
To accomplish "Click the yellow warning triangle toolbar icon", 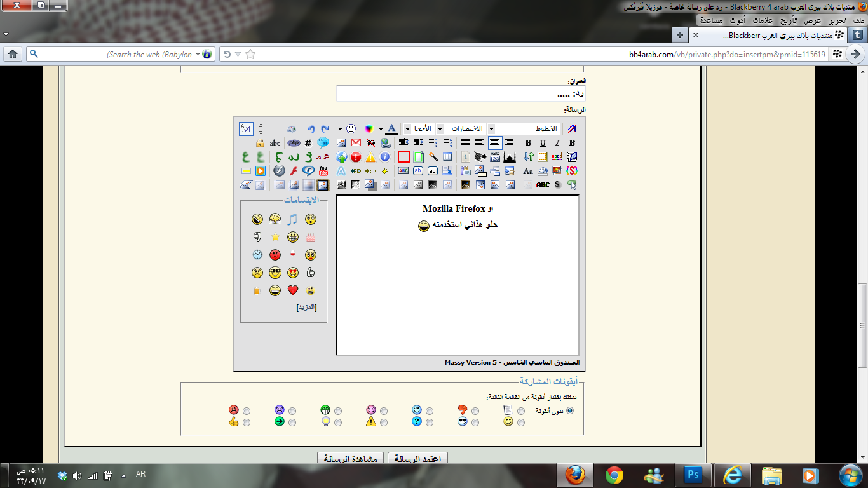I will (370, 157).
